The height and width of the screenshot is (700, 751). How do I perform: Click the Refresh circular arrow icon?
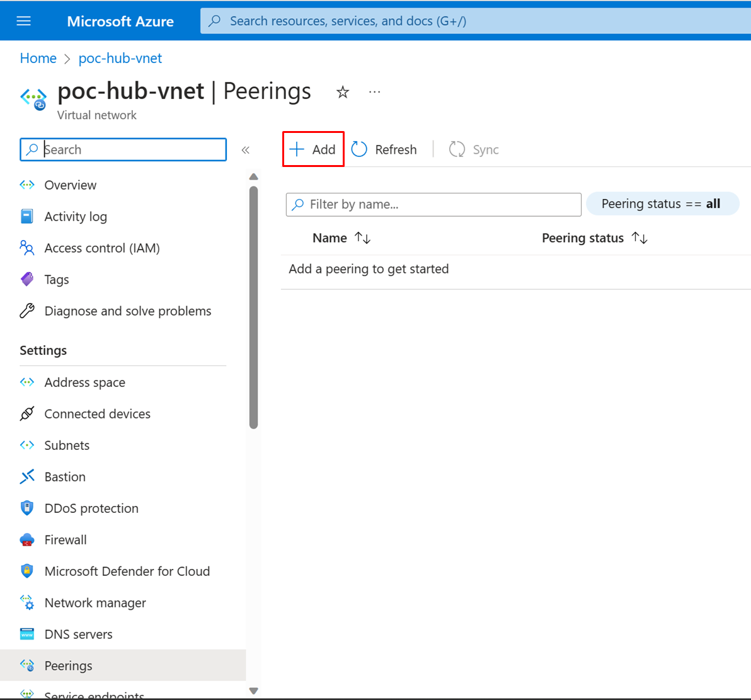(359, 149)
